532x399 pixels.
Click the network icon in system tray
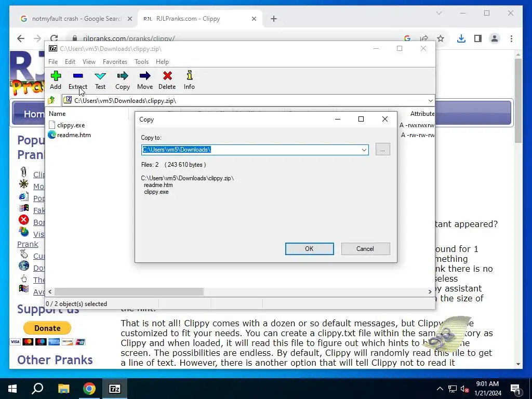coord(453,389)
